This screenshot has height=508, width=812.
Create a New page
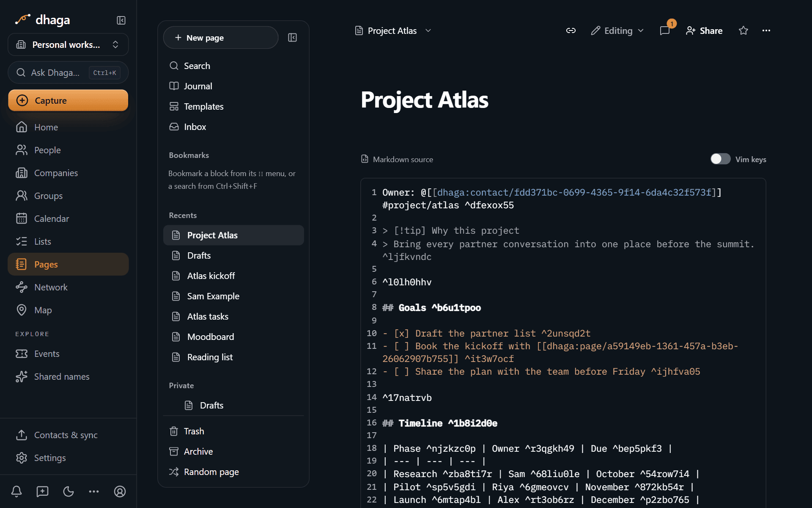click(221, 38)
